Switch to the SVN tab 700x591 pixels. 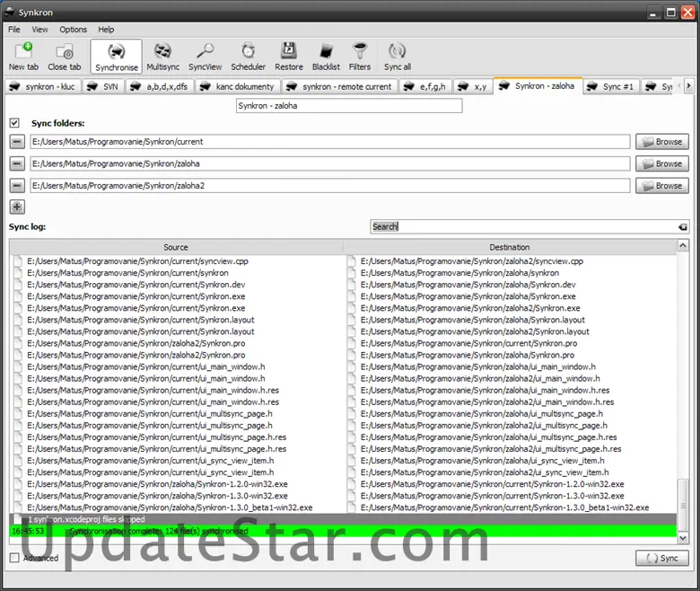tap(103, 86)
